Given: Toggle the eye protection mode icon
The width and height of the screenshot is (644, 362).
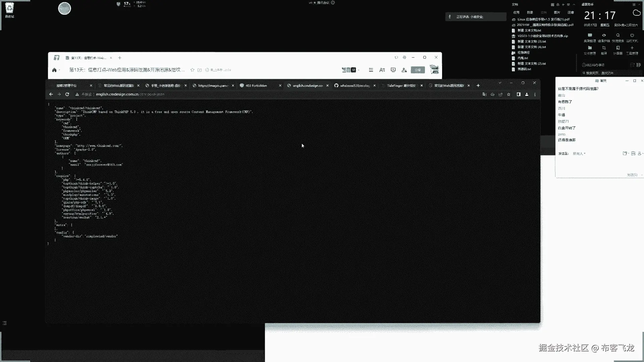Looking at the screenshot, I should pos(604,35).
